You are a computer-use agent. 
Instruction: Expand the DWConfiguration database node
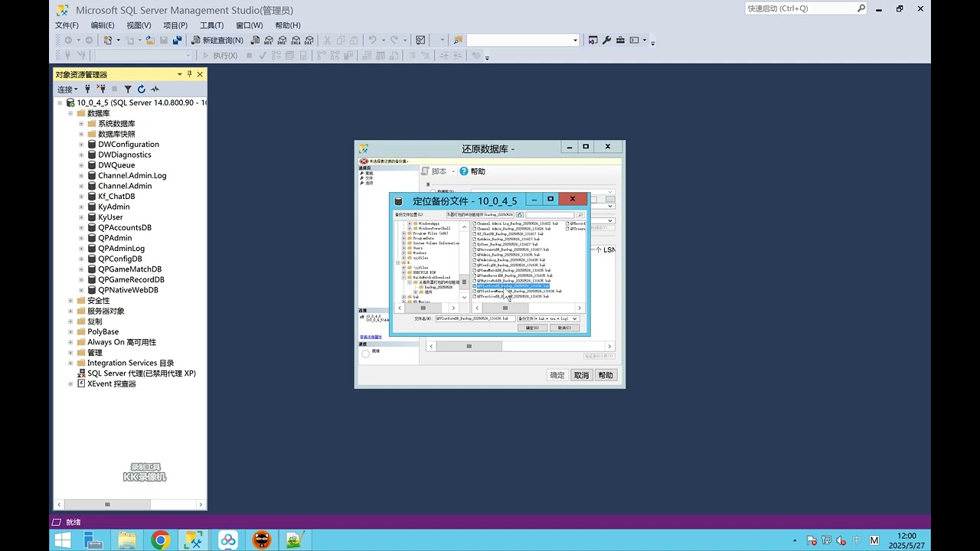point(81,145)
